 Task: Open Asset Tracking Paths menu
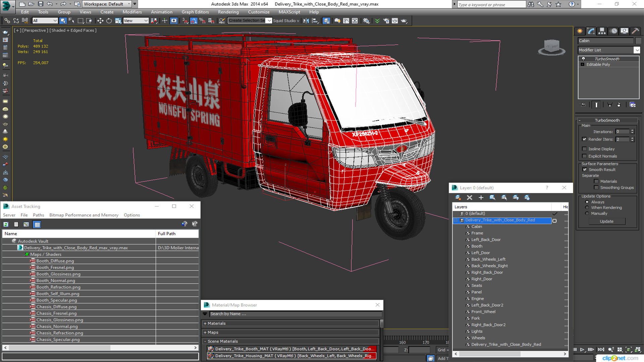pyautogui.click(x=38, y=215)
